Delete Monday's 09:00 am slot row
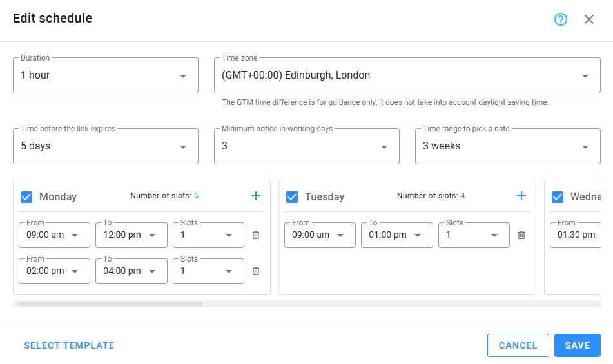 click(256, 235)
